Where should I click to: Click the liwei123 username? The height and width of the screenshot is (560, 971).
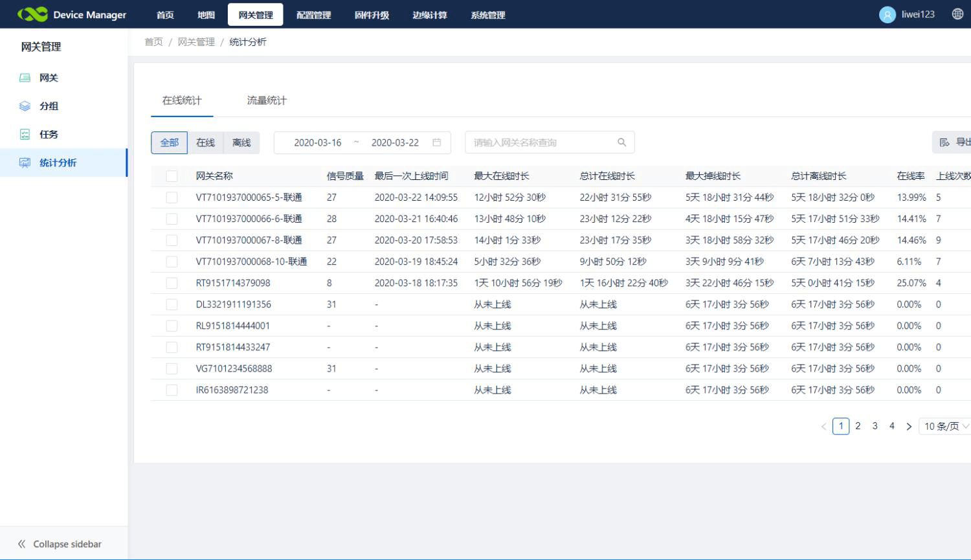click(x=918, y=14)
